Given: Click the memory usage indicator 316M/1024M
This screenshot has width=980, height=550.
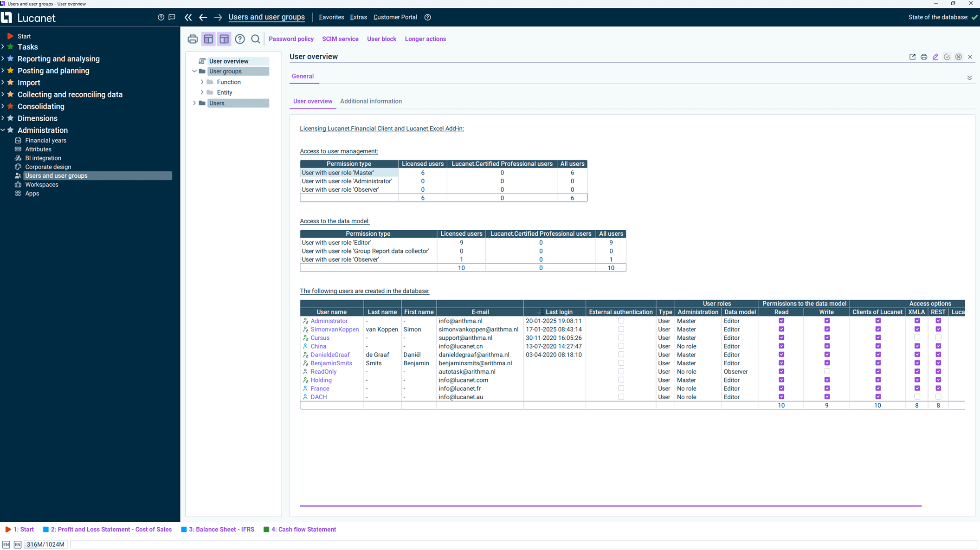Looking at the screenshot, I should point(45,544).
